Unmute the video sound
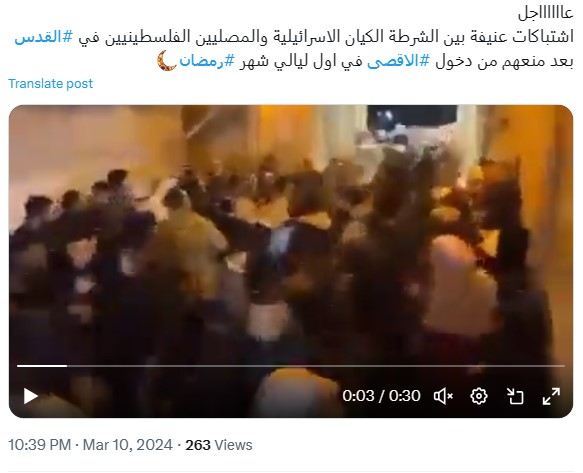 point(443,396)
